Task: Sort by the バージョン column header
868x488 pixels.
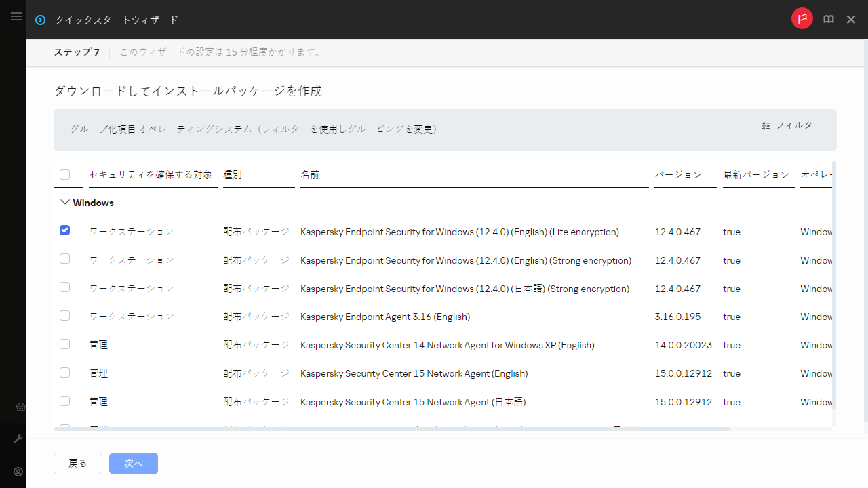Action: pos(678,175)
